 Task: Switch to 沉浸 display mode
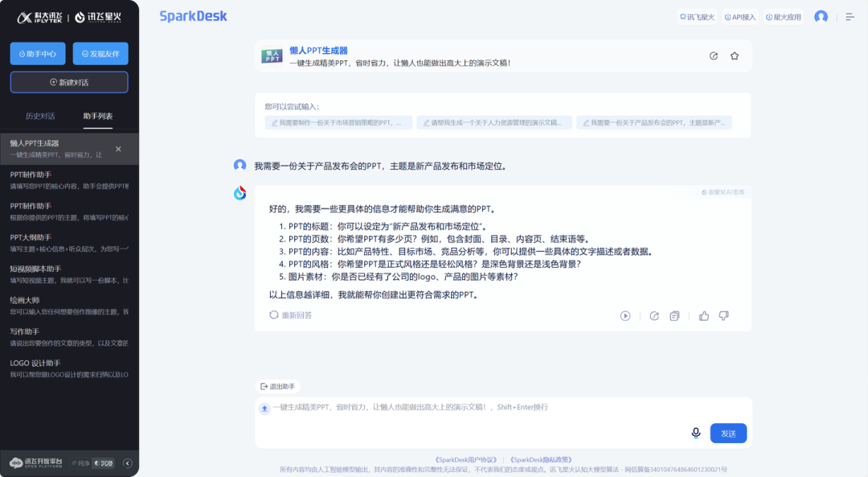click(103, 463)
